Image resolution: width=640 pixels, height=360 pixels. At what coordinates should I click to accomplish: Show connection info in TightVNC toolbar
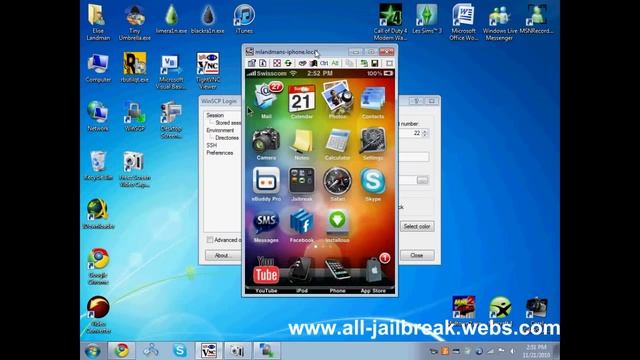click(x=262, y=63)
